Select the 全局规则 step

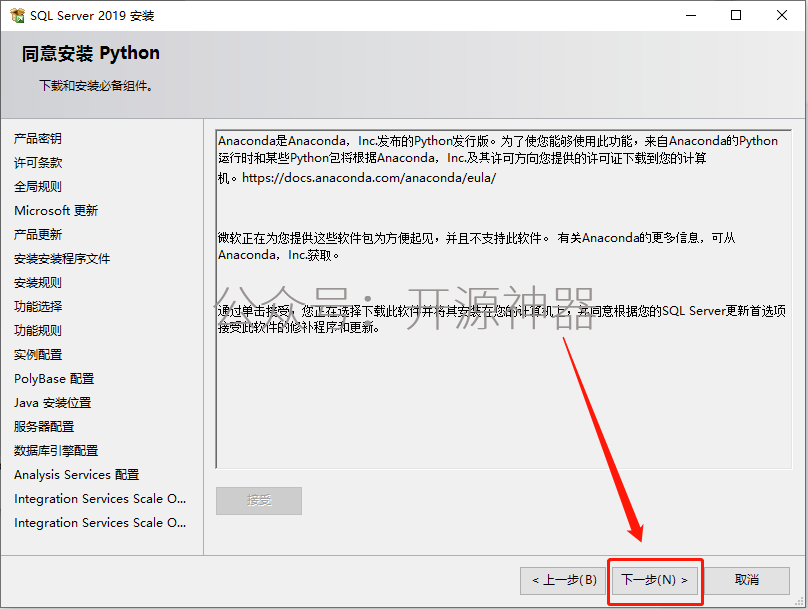(38, 187)
